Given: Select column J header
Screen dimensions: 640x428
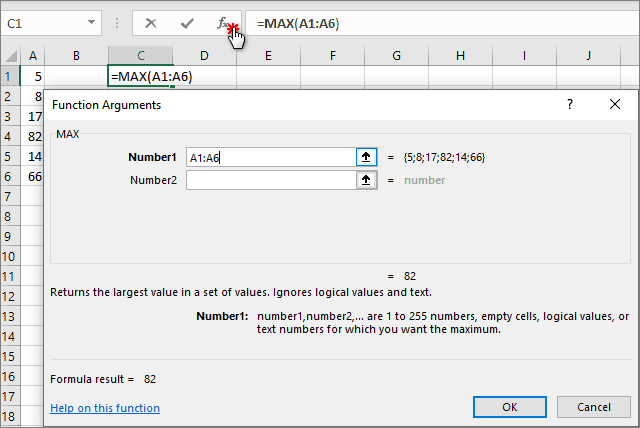Looking at the screenshot, I should [x=588, y=55].
